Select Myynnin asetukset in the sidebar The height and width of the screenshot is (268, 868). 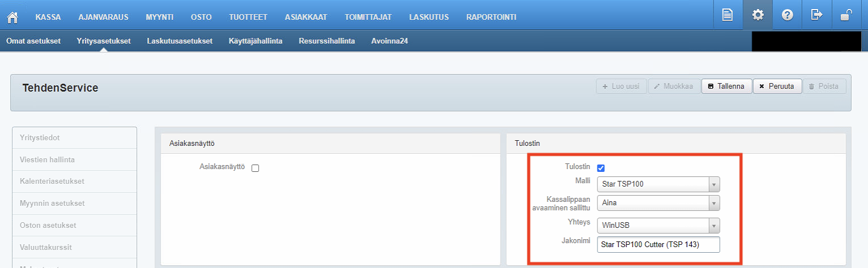(x=48, y=203)
